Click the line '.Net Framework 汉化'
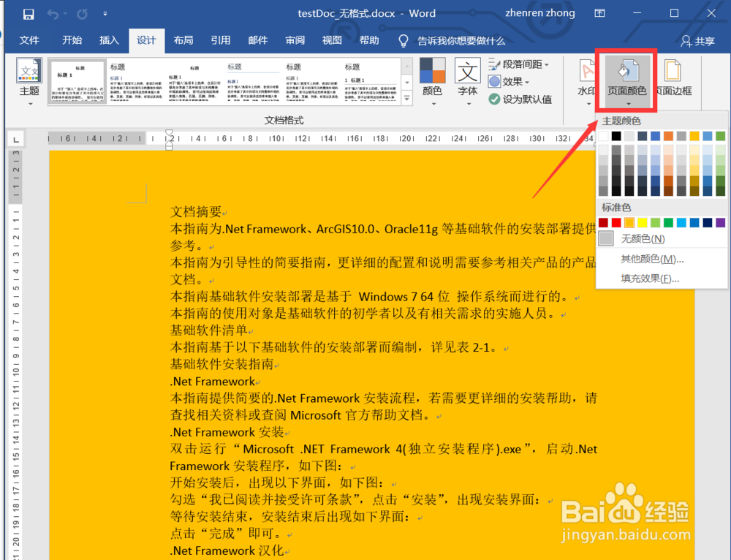 coord(227,550)
